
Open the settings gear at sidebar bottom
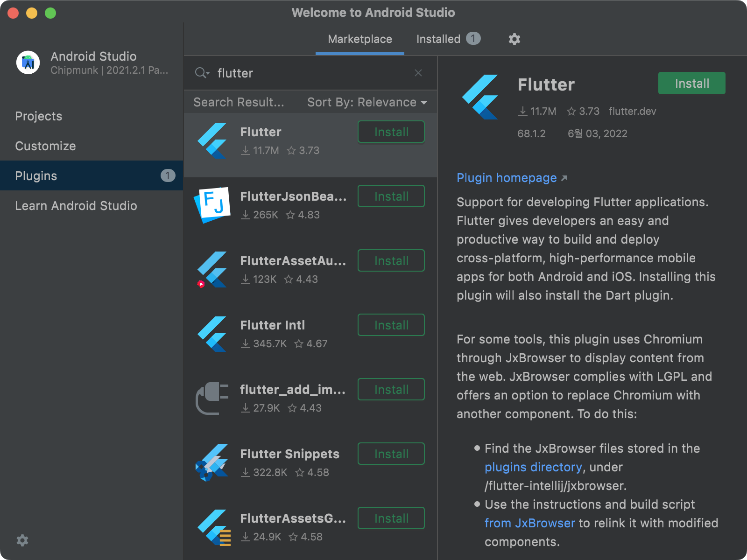[22, 540]
